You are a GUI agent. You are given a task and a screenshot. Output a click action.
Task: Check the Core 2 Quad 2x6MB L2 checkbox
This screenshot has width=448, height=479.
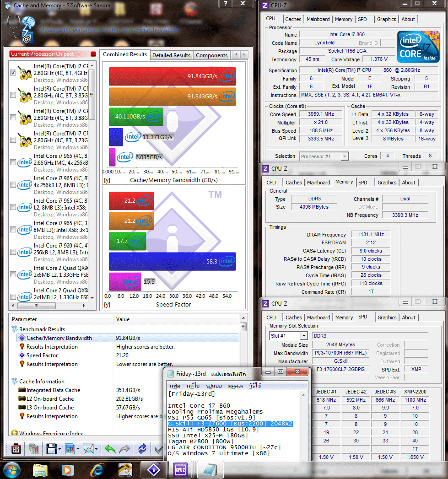coord(13,274)
